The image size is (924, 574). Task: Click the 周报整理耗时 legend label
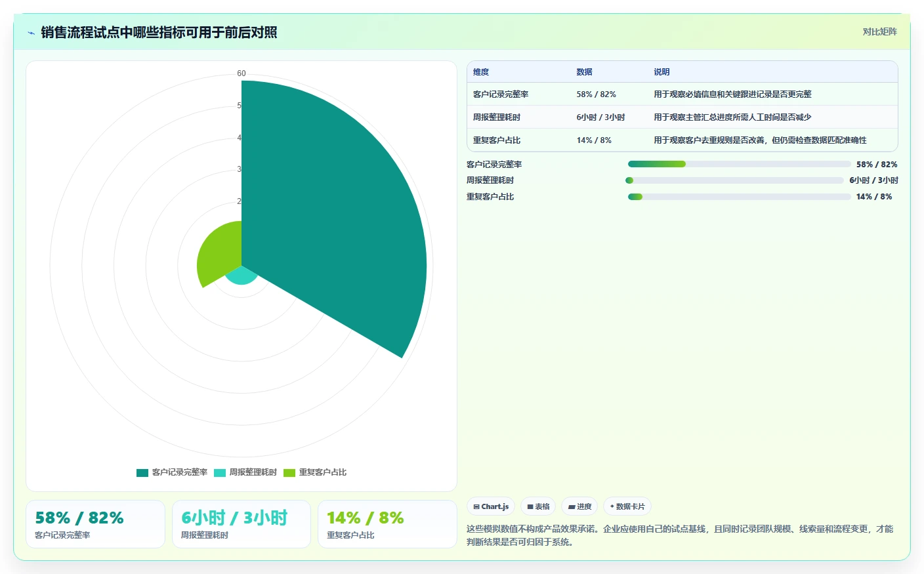click(253, 472)
